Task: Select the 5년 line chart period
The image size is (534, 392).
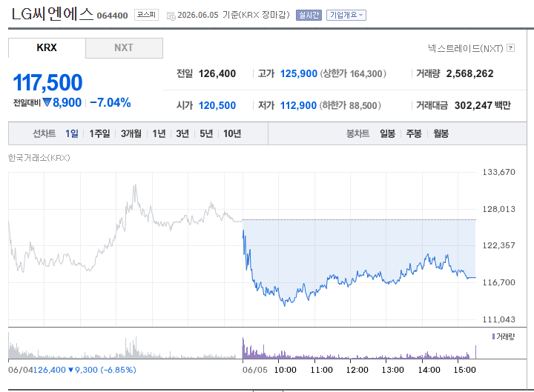Action: 206,133
